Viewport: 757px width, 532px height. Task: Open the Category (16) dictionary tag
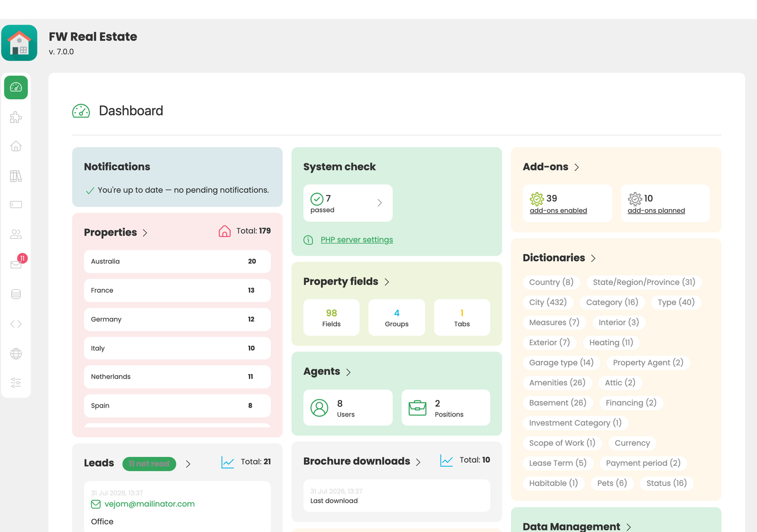(x=612, y=303)
